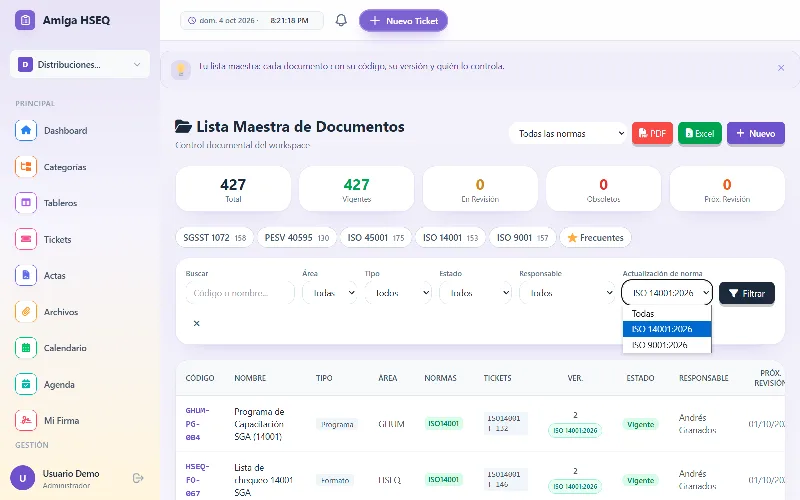
Task: Click the logout icon beside Usuario Demo
Action: 138,478
